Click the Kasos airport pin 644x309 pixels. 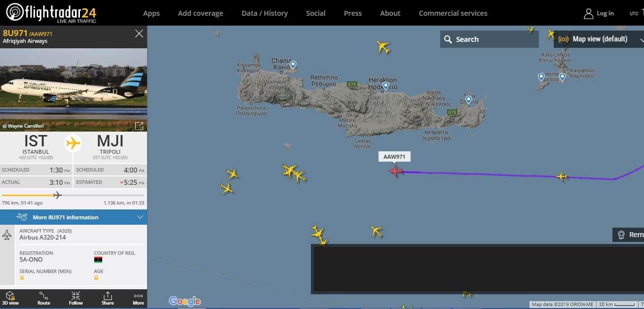[x=541, y=77]
